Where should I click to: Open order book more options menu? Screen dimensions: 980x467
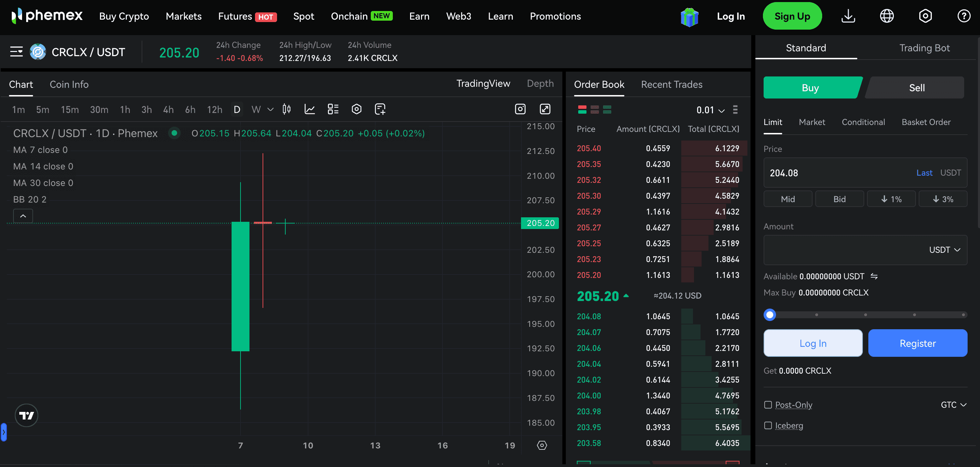[x=735, y=110]
